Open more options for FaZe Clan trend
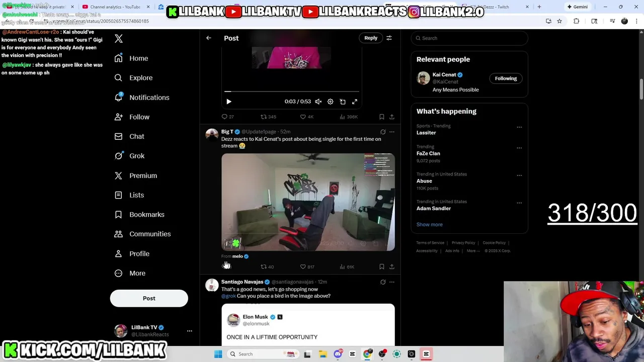Viewport: 644px width, 362px height. pyautogui.click(x=519, y=148)
